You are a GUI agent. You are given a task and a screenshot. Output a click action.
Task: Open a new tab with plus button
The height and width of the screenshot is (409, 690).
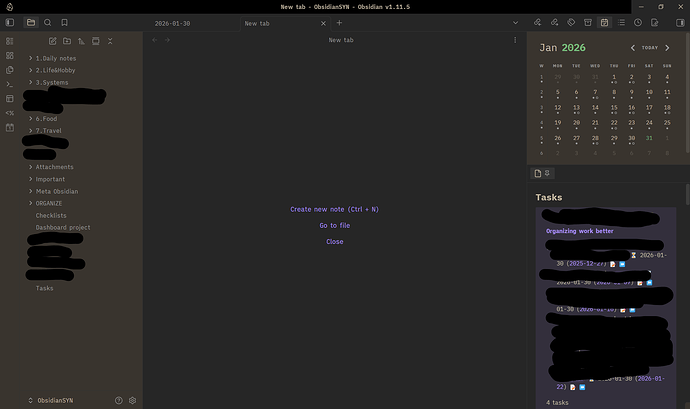339,22
